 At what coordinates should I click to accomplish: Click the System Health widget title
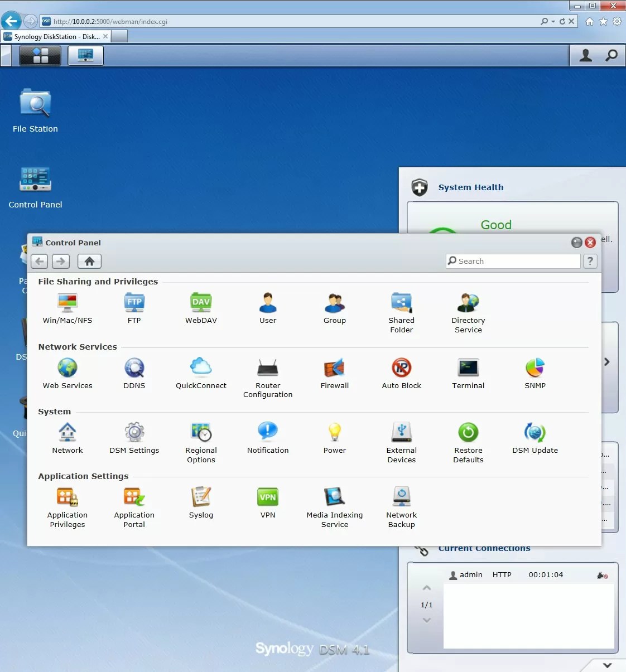[x=471, y=187]
